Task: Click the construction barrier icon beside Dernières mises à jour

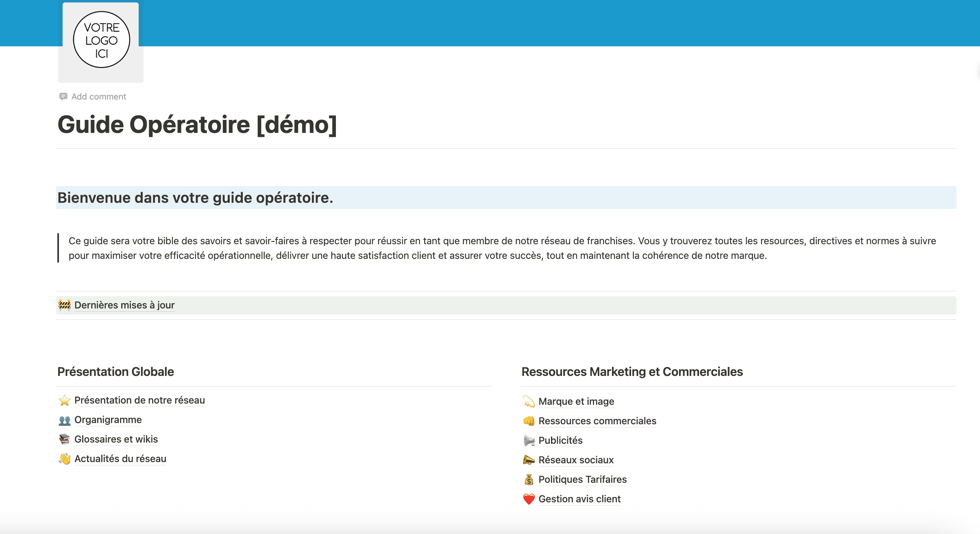Action: click(64, 305)
